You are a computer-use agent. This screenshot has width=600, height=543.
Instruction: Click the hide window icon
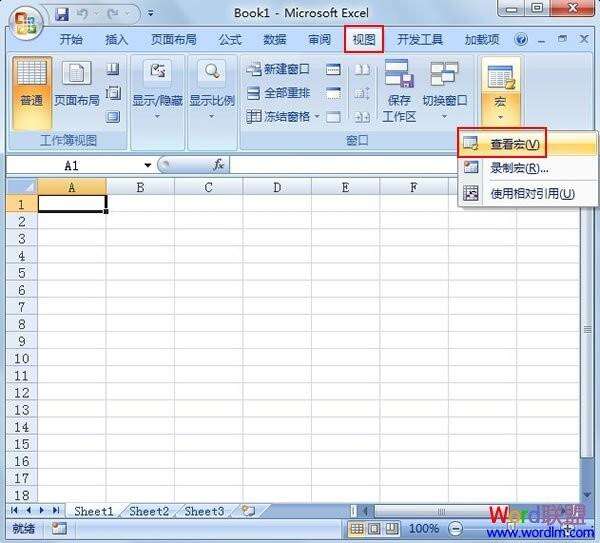pyautogui.click(x=333, y=93)
